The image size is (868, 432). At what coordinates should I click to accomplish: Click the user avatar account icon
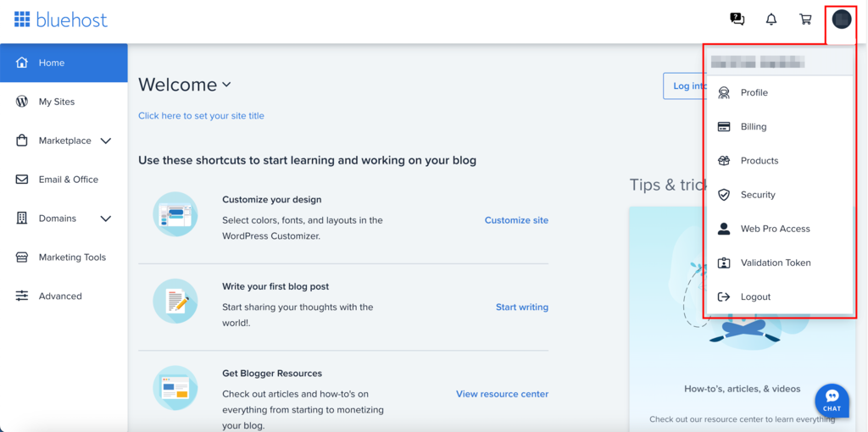841,19
